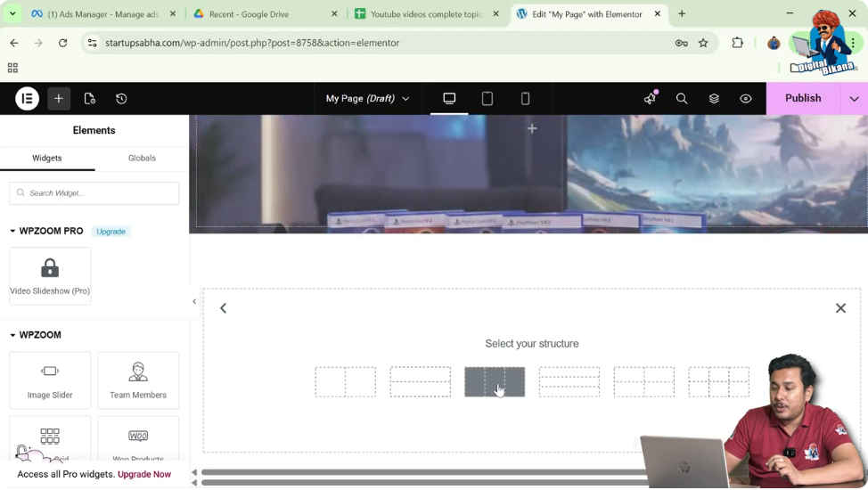Click the Upgrade Now link

pyautogui.click(x=144, y=475)
